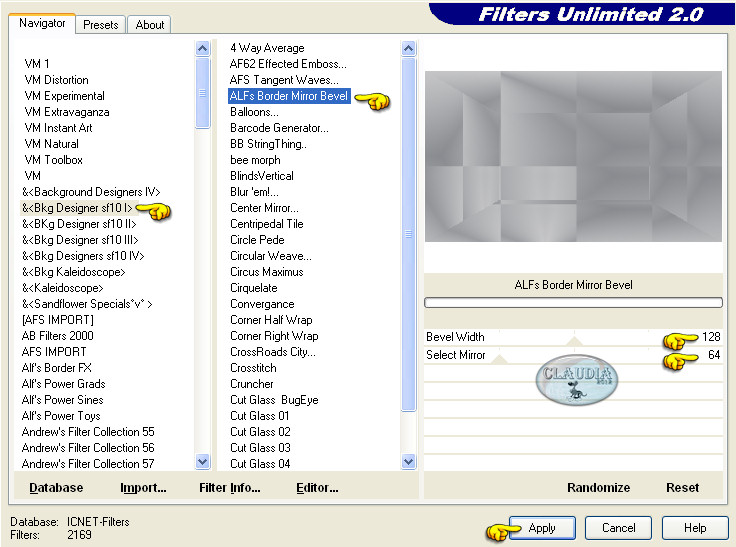The height and width of the screenshot is (547, 736).
Task: Choose the 4 Way Average filter
Action: pos(267,48)
